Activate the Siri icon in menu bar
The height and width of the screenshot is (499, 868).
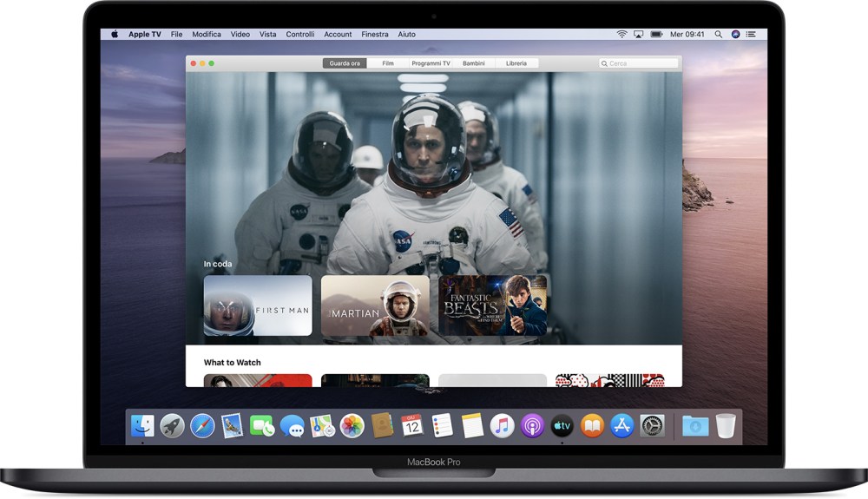point(735,35)
